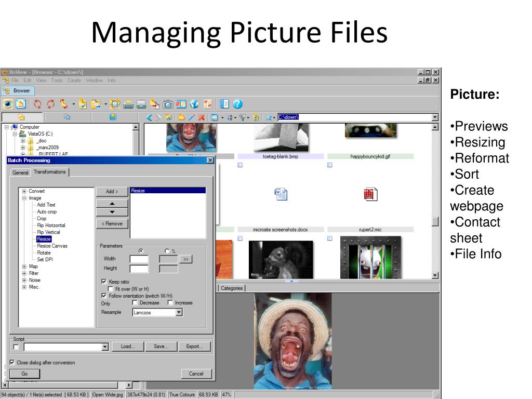Click the blue pencil rename icon
The height and width of the screenshot is (399, 532).
pyautogui.click(x=192, y=117)
